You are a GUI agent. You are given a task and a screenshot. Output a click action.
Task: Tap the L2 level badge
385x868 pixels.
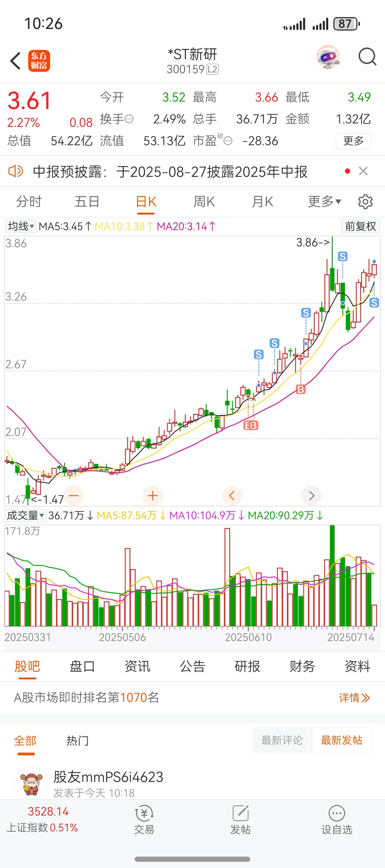point(213,69)
